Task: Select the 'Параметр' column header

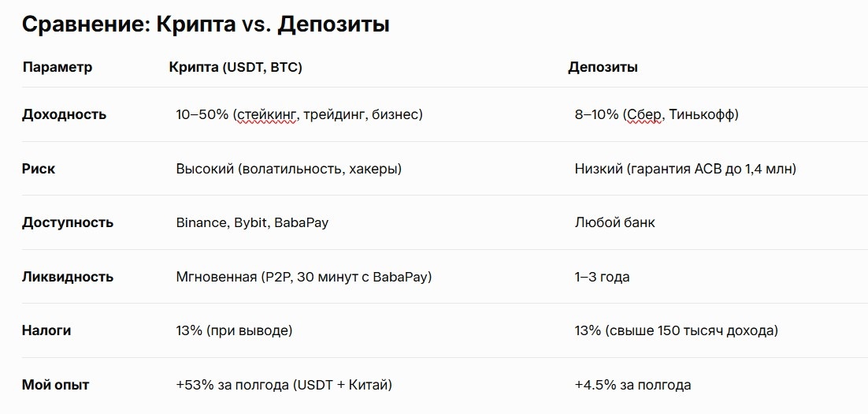Action: pyautogui.click(x=57, y=68)
